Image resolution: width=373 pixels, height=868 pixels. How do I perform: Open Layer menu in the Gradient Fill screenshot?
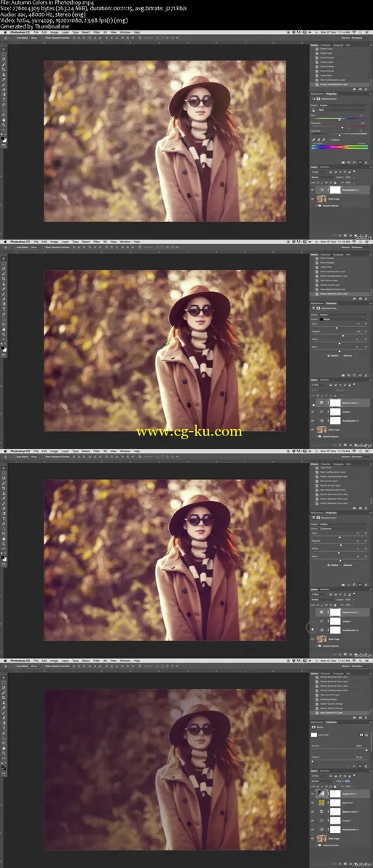click(x=66, y=660)
